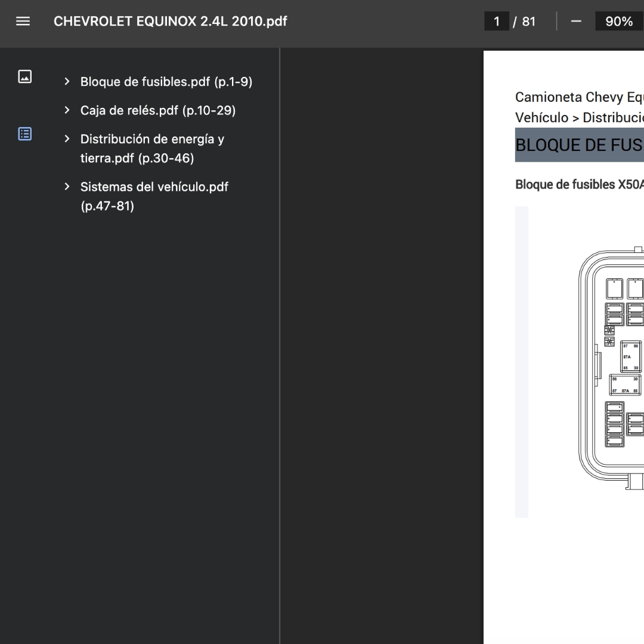Expand the Sistemas del vehículo.pdf chevron
The height and width of the screenshot is (644, 644).
point(67,187)
